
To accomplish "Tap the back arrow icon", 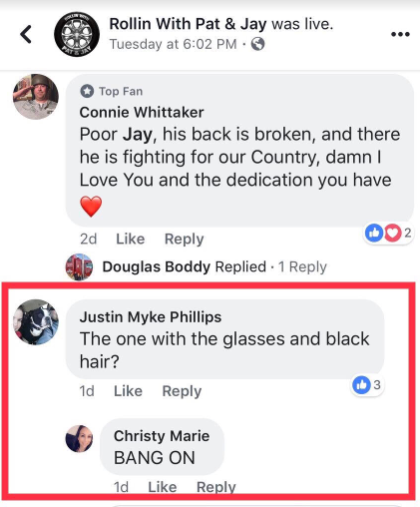I will click(x=26, y=34).
